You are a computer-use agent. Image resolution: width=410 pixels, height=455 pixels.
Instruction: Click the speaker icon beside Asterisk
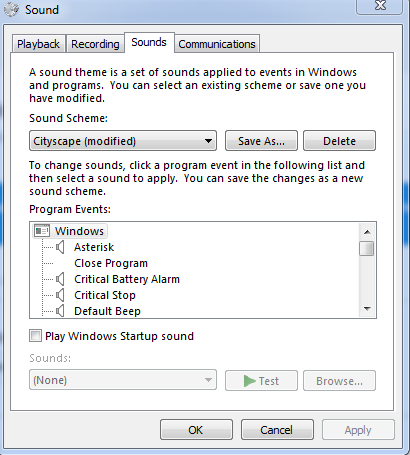[x=60, y=247]
